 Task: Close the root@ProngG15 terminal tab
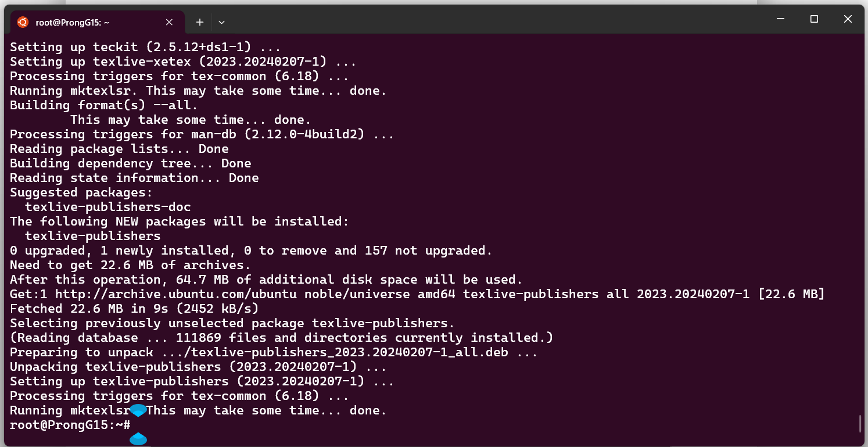169,22
